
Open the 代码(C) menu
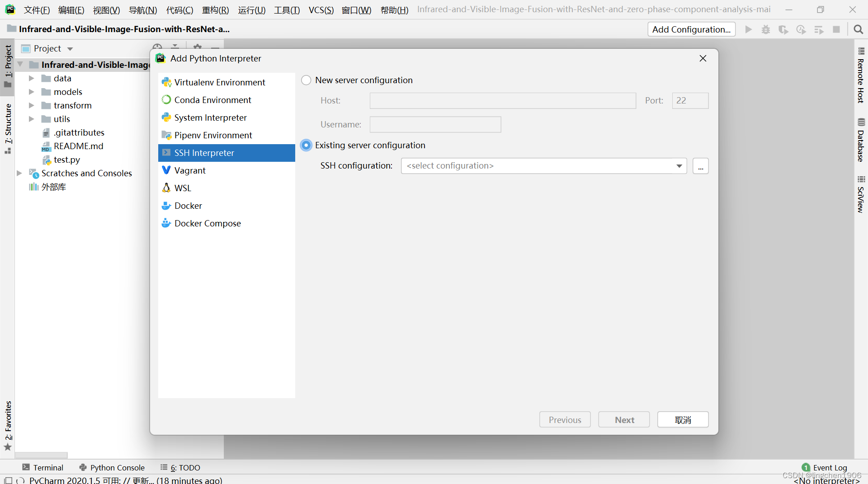click(179, 10)
